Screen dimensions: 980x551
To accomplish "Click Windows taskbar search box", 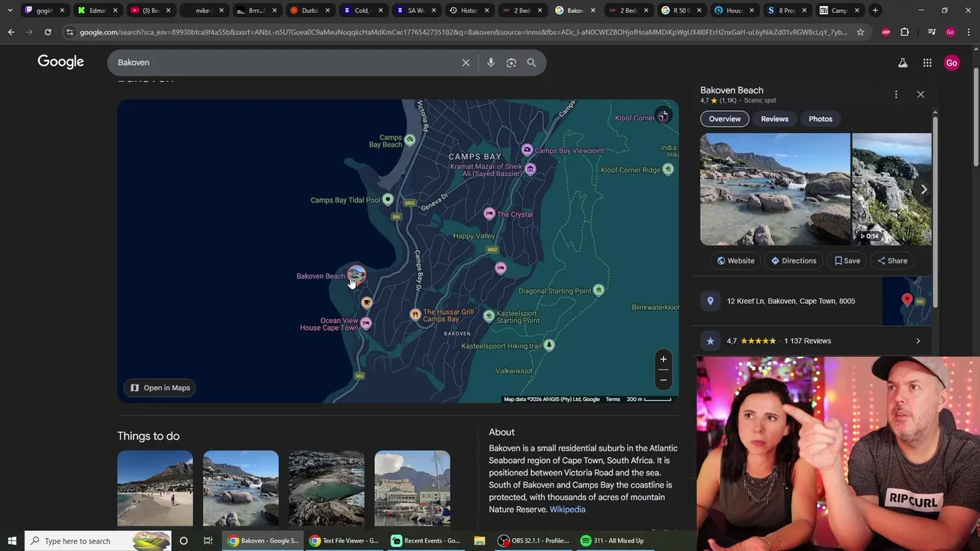I will point(97,541).
